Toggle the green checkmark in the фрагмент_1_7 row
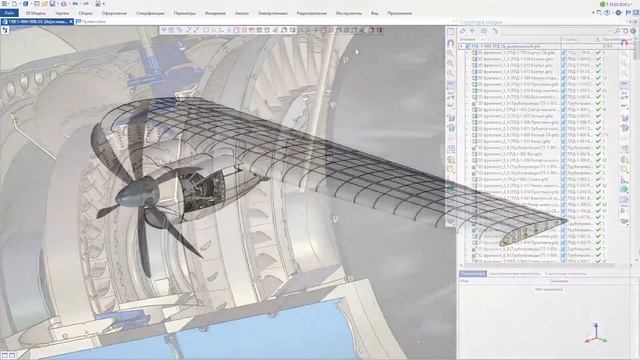Viewport: 640px width, 360px height. point(598,91)
